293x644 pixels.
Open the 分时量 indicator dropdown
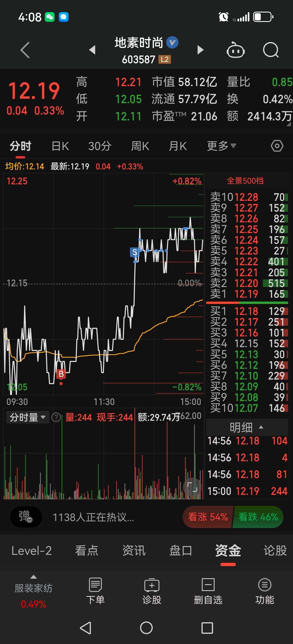28,417
